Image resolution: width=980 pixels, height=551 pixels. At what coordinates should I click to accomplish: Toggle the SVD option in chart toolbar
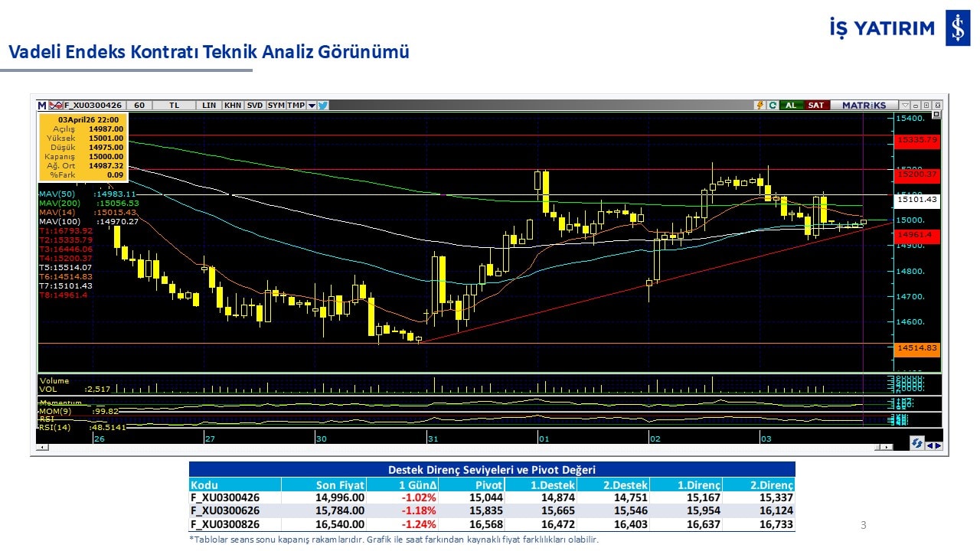[255, 106]
